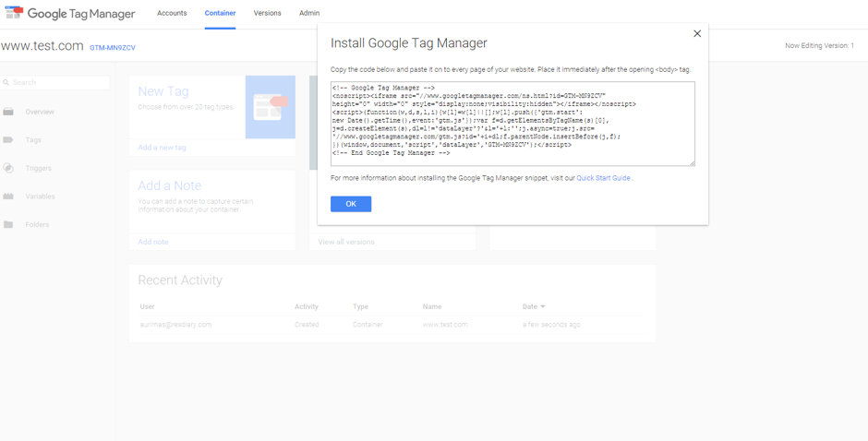Close the Install Google Tag Manager dialog
The height and width of the screenshot is (441, 868).
[697, 34]
